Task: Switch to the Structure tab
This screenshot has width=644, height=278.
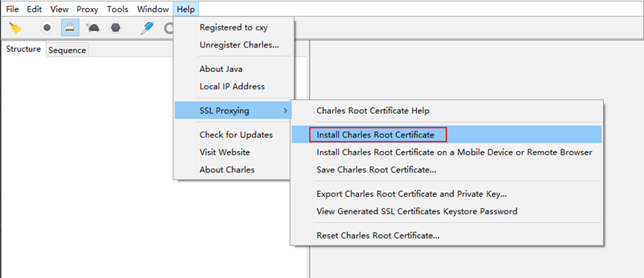Action: coord(23,49)
